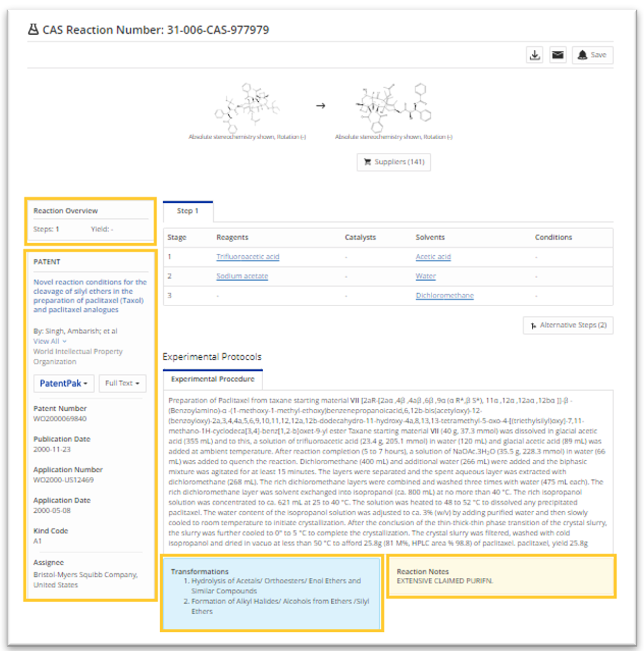This screenshot has height=651, width=644.
Task: Click the reactant structure image
Action: click(x=247, y=108)
